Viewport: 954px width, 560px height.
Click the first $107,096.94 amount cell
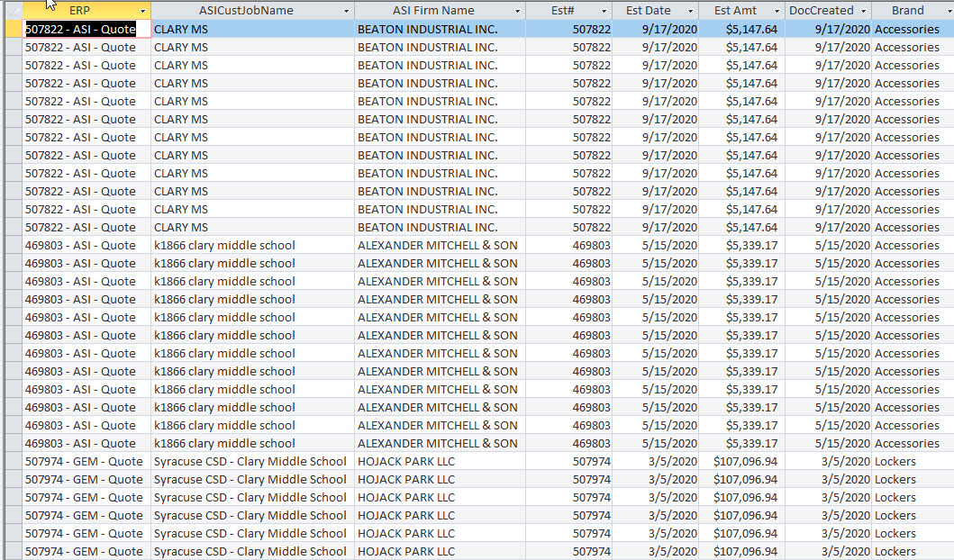tap(741, 462)
